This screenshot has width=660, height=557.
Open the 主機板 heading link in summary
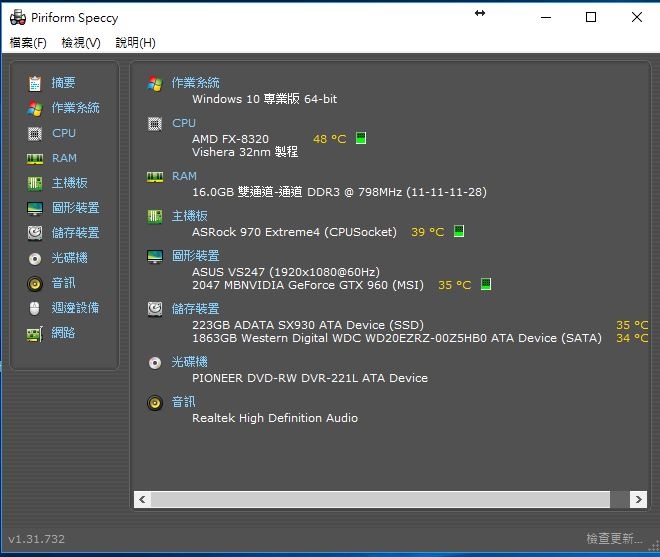[x=189, y=216]
